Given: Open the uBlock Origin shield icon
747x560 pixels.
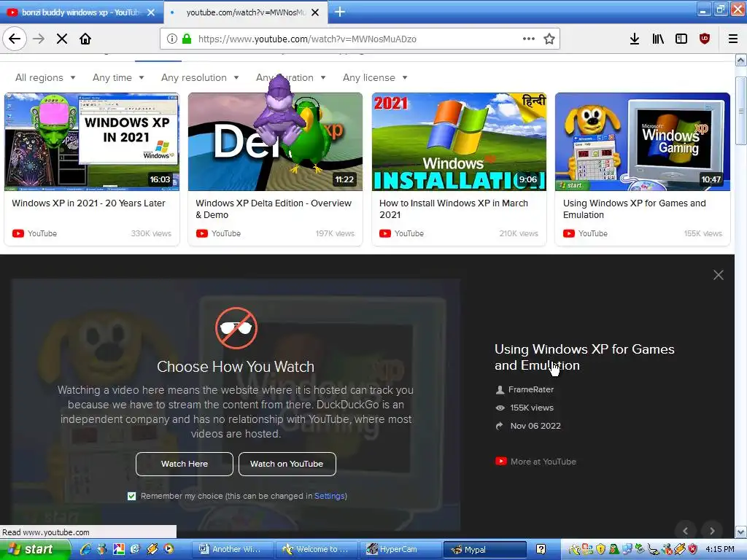Looking at the screenshot, I should [705, 39].
